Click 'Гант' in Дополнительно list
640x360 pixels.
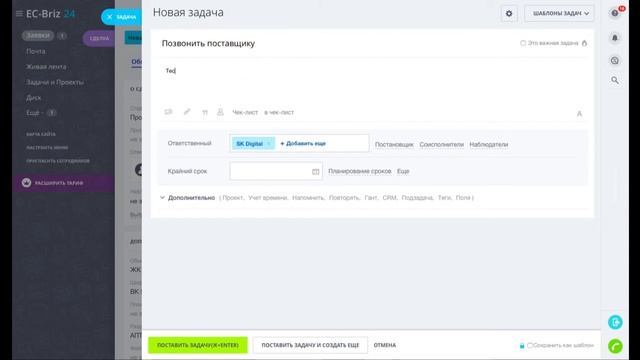[x=371, y=198]
